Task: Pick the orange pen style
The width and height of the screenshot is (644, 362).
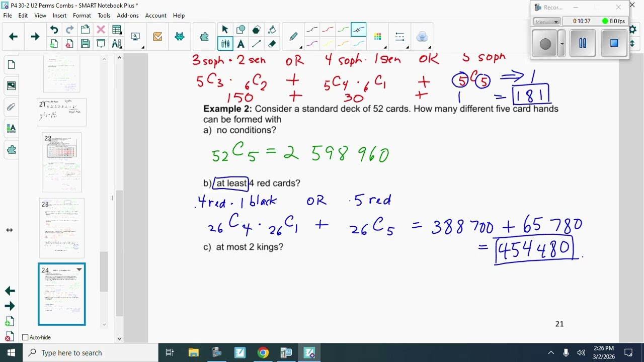Action: [x=343, y=44]
